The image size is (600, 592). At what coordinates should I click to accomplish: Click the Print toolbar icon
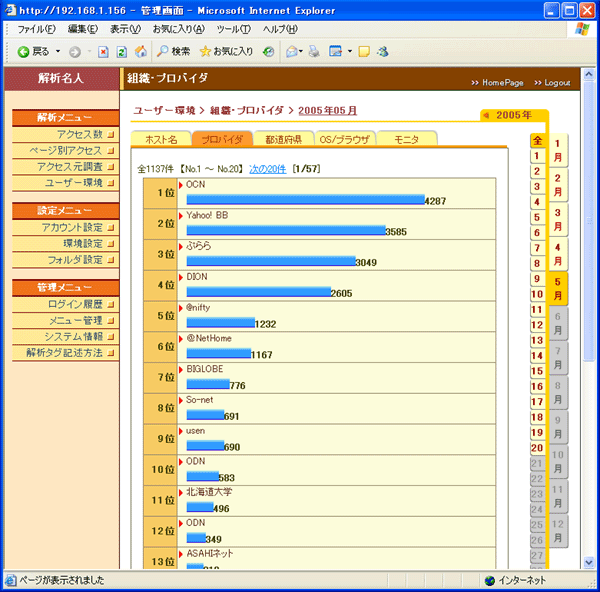(314, 52)
